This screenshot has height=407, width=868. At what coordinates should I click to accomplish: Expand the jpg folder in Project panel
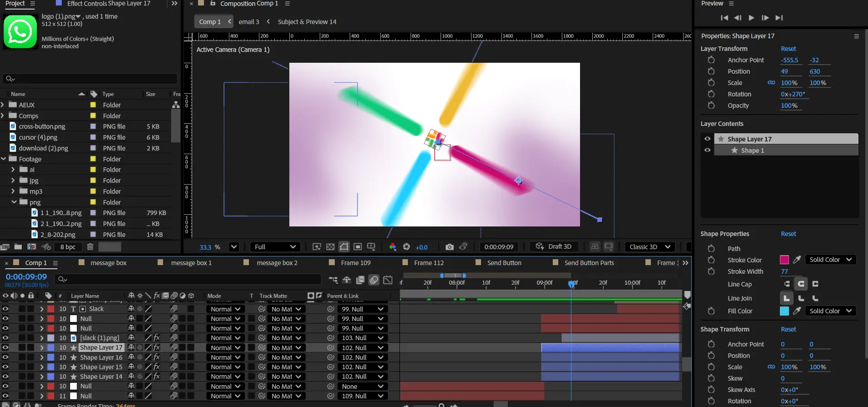click(x=13, y=181)
